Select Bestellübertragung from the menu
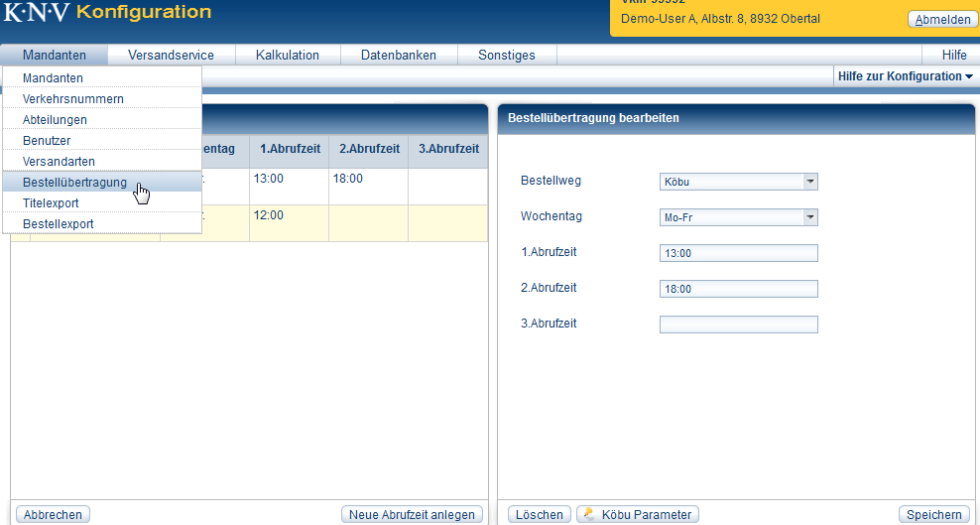 point(74,183)
